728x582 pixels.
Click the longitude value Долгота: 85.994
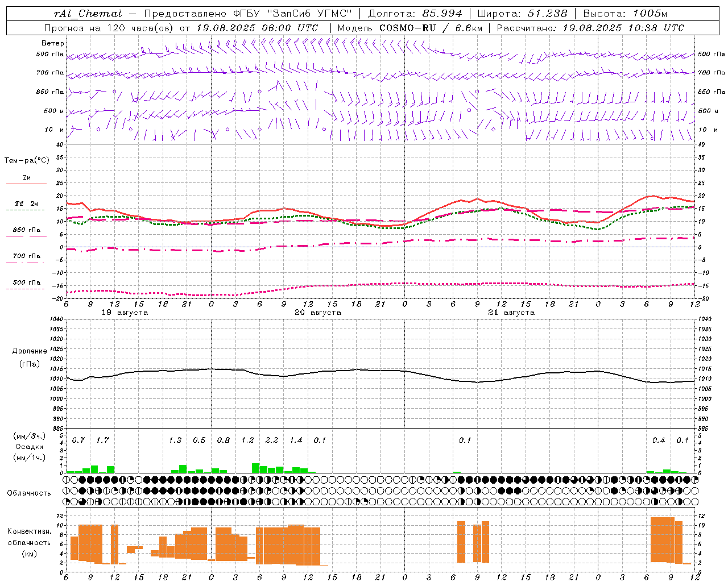[x=415, y=14]
